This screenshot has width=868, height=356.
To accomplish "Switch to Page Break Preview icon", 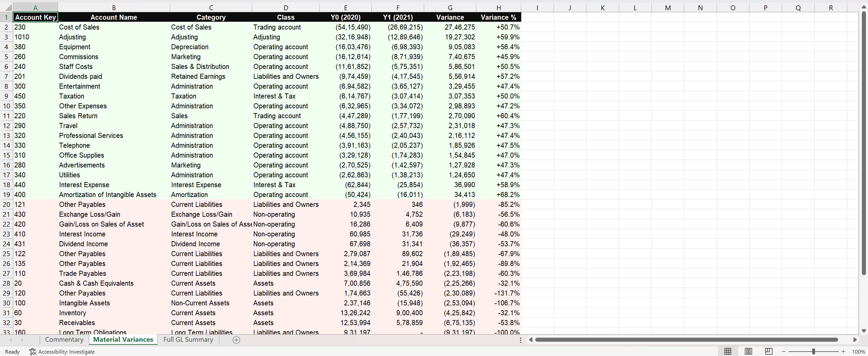I will coord(769,352).
